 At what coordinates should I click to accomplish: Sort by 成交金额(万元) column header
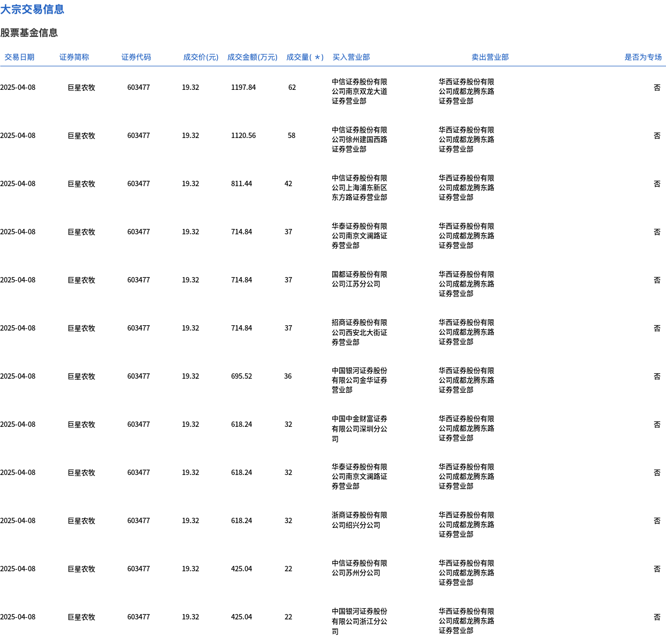click(x=252, y=57)
